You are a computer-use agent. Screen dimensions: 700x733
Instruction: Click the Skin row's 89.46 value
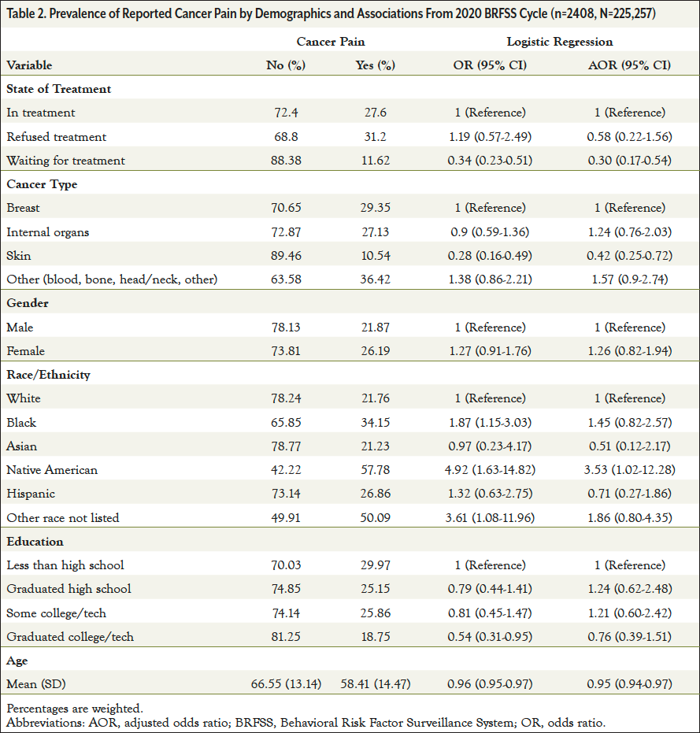286,256
